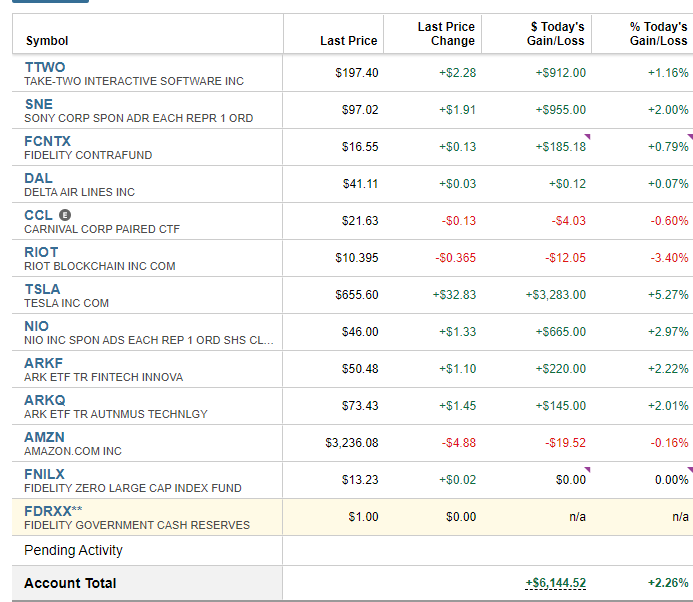Click the $ Today's Gain/Loss header
The height and width of the screenshot is (602, 693).
(556, 34)
